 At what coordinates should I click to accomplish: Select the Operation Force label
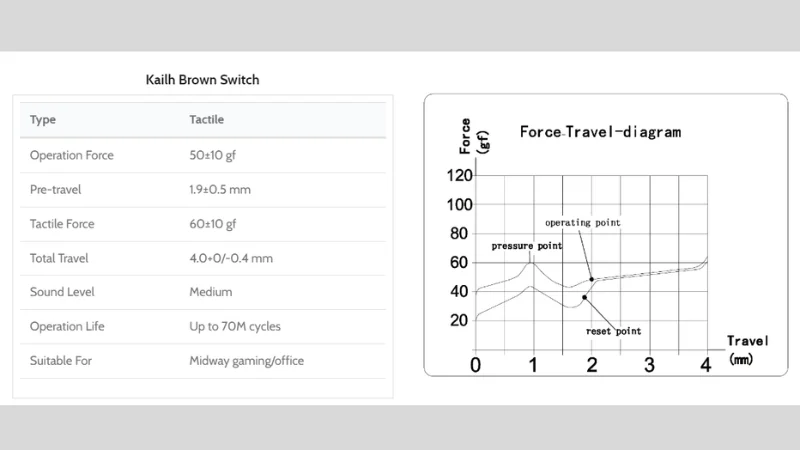click(72, 155)
